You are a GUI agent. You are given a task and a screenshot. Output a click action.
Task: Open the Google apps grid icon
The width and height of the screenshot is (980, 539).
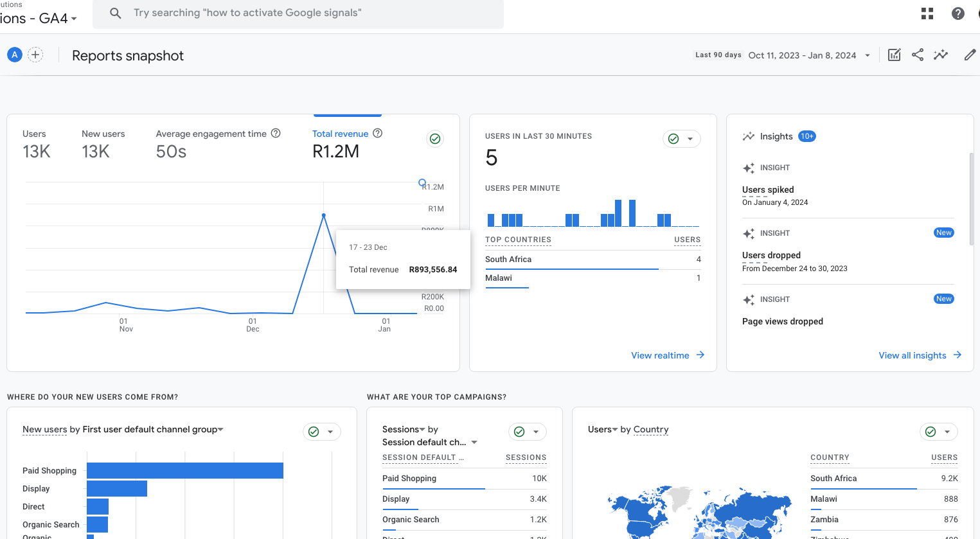tap(927, 13)
